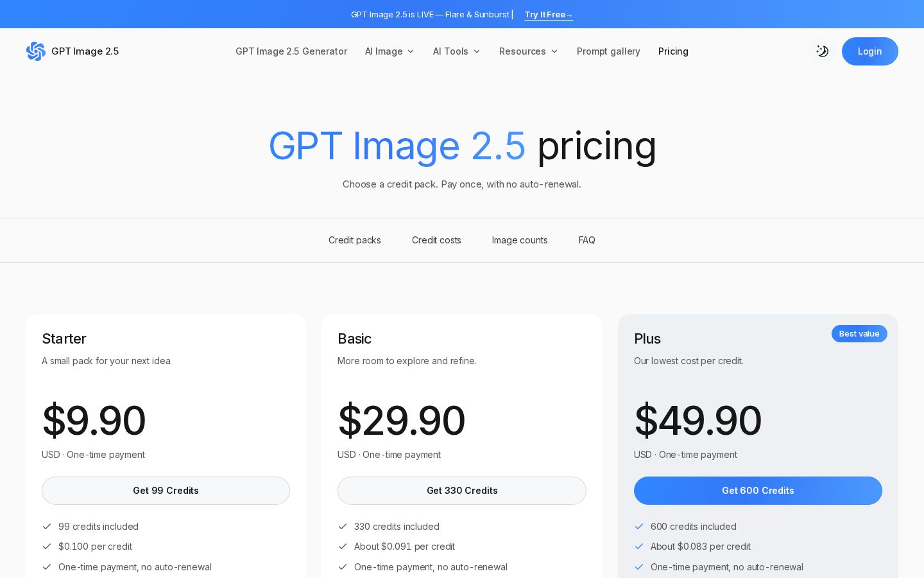
Task: Click the checkmark beside $0.100 per credit
Action: (x=47, y=547)
